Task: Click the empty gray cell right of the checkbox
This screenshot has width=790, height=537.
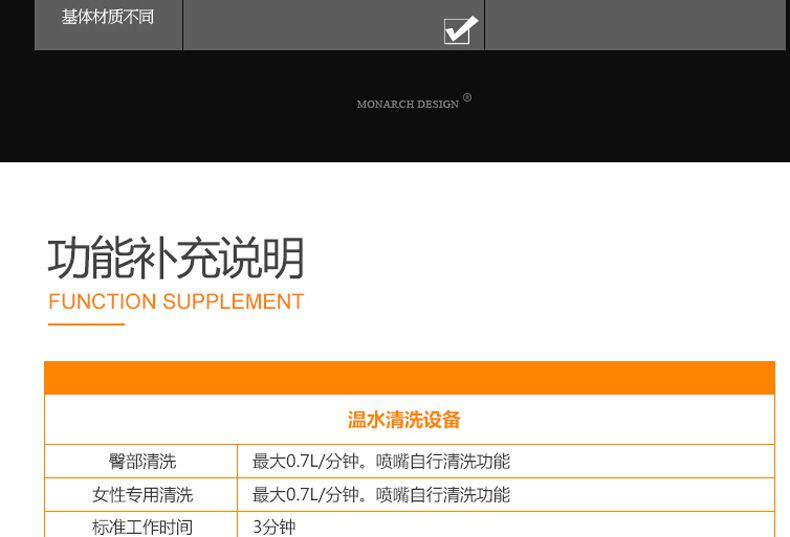Action: tap(634, 24)
